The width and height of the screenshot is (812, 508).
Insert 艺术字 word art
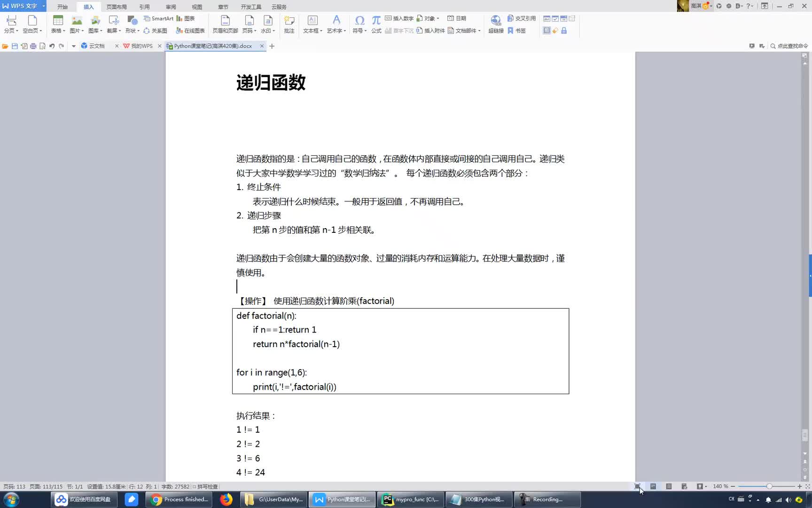pyautogui.click(x=336, y=24)
